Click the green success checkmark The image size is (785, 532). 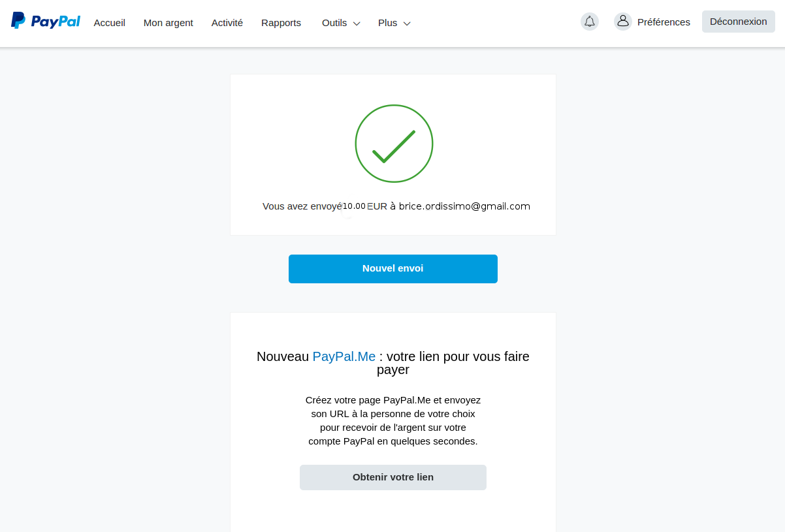394,144
